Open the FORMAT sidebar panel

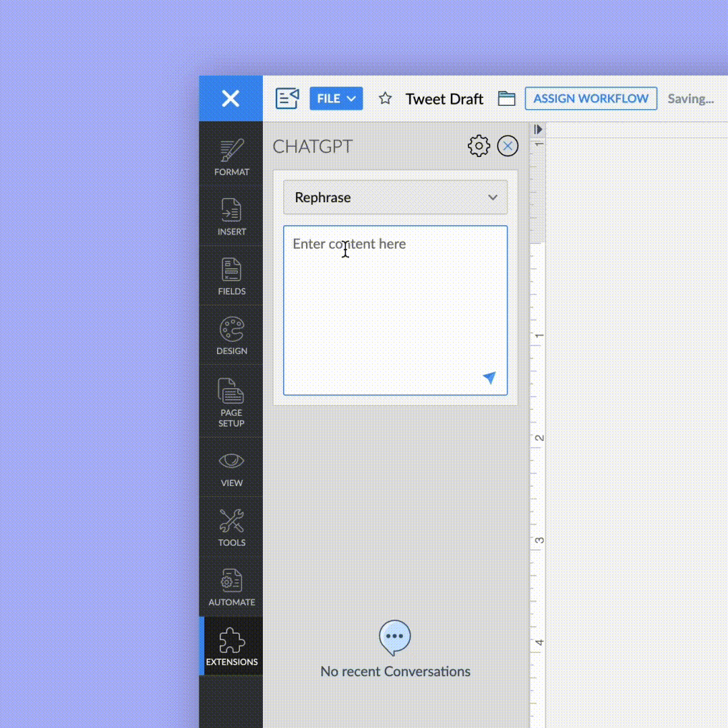(231, 157)
